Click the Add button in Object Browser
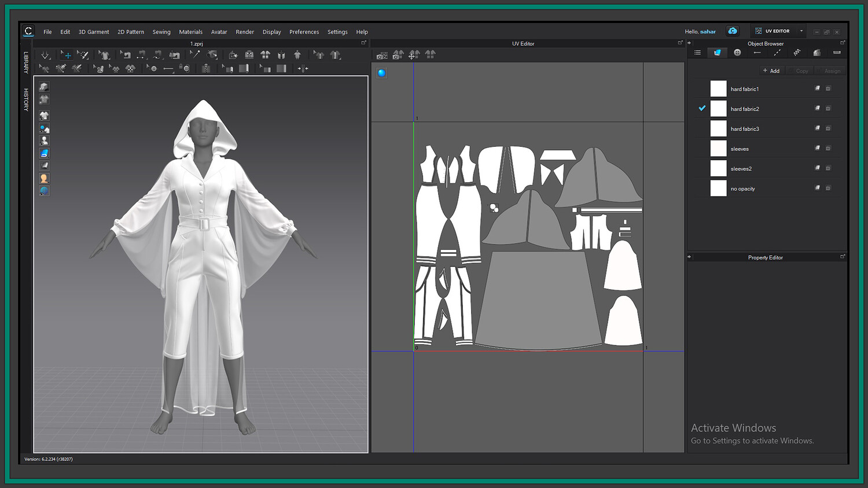 pyautogui.click(x=771, y=71)
